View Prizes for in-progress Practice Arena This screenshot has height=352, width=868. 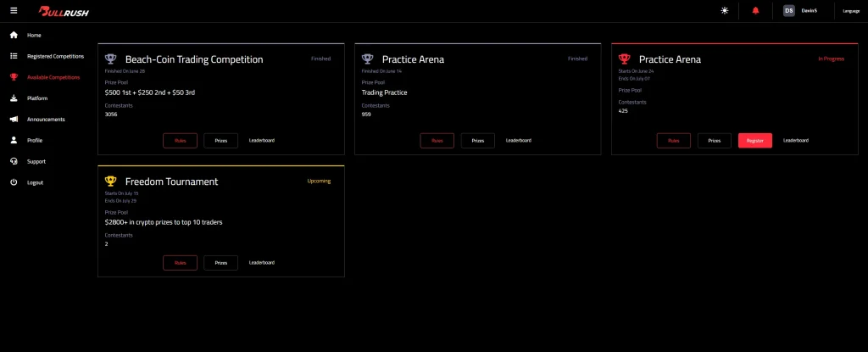click(715, 140)
